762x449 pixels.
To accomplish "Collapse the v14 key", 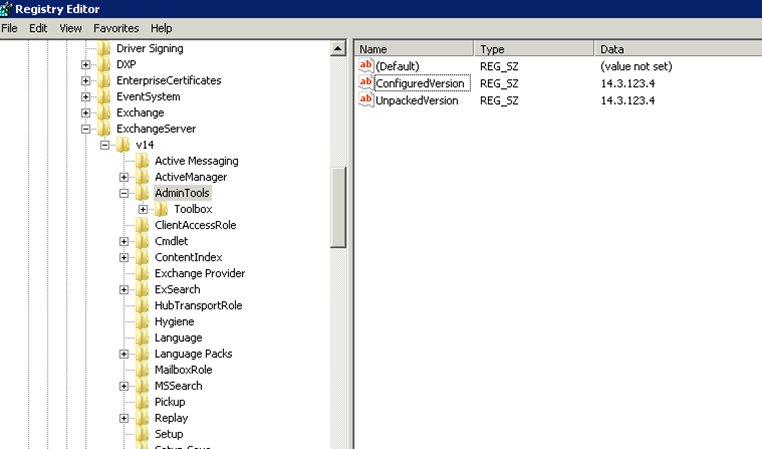I will click(105, 145).
